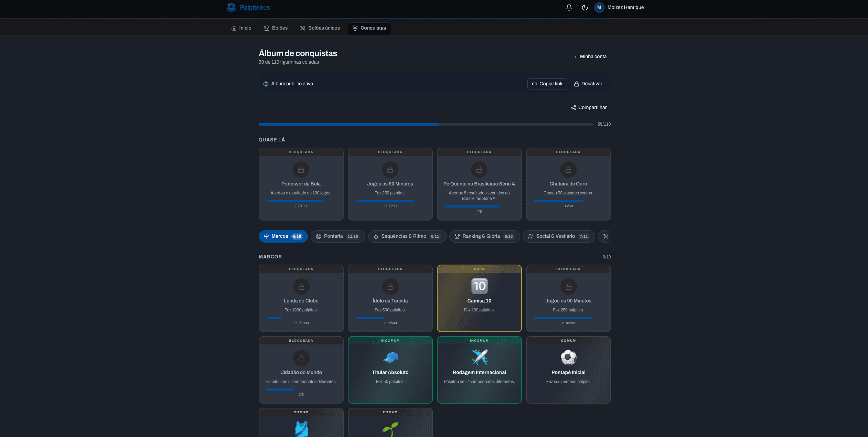The image size is (868, 437).
Task: Click the Lenda do Clube progress bar
Action: pos(301,318)
